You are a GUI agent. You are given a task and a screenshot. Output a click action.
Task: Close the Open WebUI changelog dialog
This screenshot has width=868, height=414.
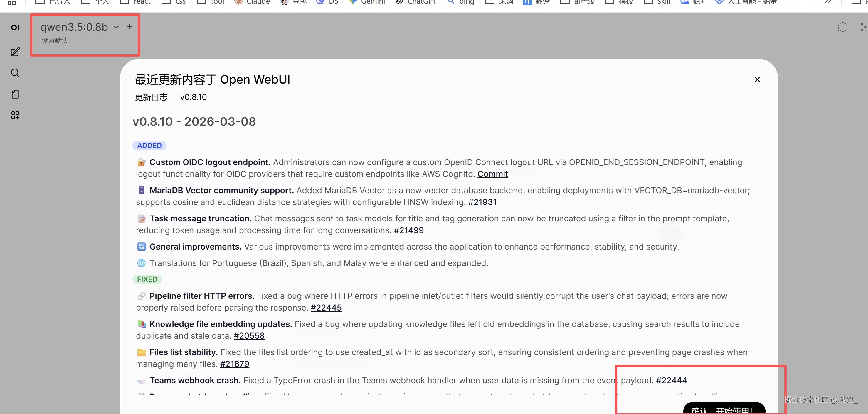pos(757,80)
